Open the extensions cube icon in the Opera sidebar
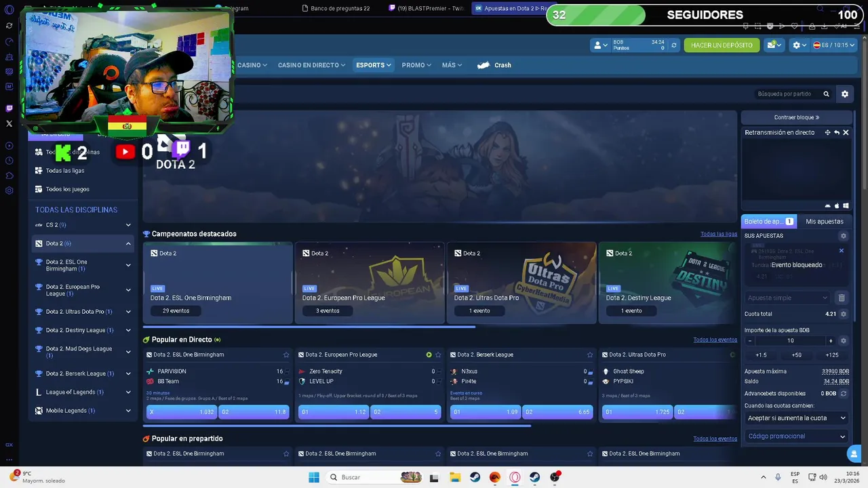The width and height of the screenshot is (868, 488). pos(9,176)
